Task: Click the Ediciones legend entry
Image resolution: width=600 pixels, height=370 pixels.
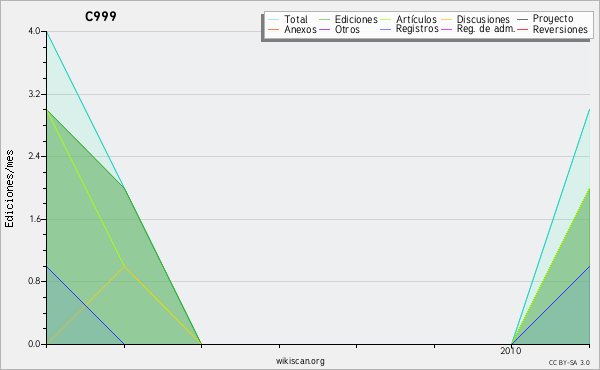Action: (x=356, y=19)
